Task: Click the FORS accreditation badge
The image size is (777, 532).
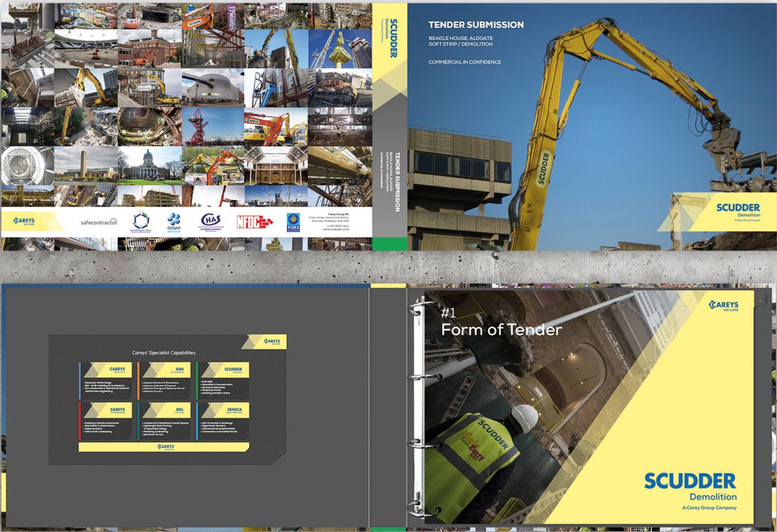Action: [293, 222]
